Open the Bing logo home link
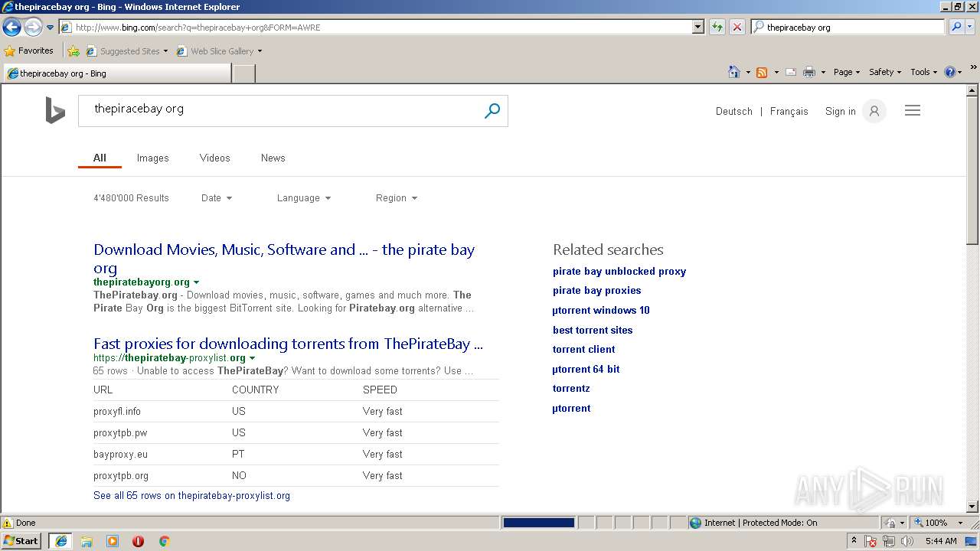This screenshot has width=980, height=551. coord(55,110)
